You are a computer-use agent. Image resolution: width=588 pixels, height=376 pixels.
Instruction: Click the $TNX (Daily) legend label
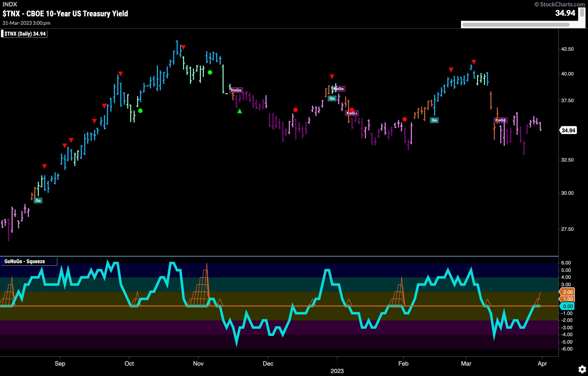tap(24, 34)
